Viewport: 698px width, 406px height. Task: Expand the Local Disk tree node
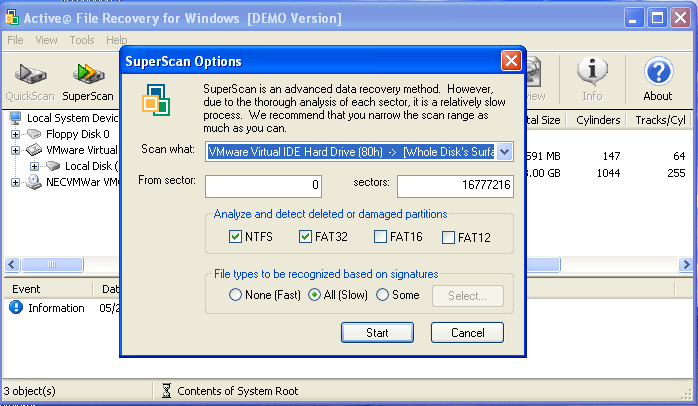click(x=34, y=166)
